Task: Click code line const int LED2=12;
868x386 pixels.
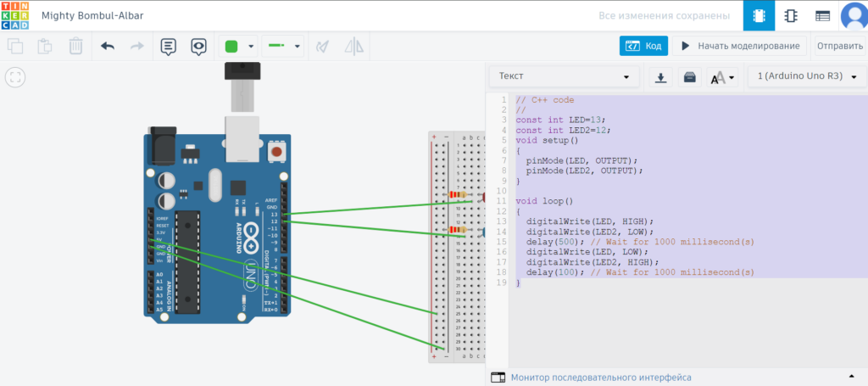Action: tap(564, 130)
